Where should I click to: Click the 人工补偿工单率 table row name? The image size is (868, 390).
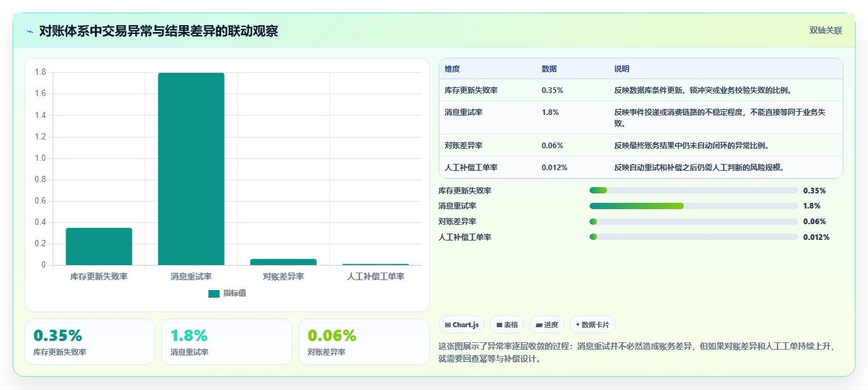[x=471, y=168]
